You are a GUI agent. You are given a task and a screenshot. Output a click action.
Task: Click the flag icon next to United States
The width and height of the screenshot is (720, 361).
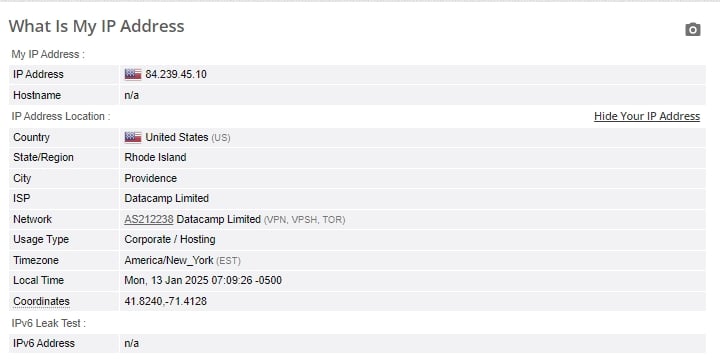(x=133, y=137)
